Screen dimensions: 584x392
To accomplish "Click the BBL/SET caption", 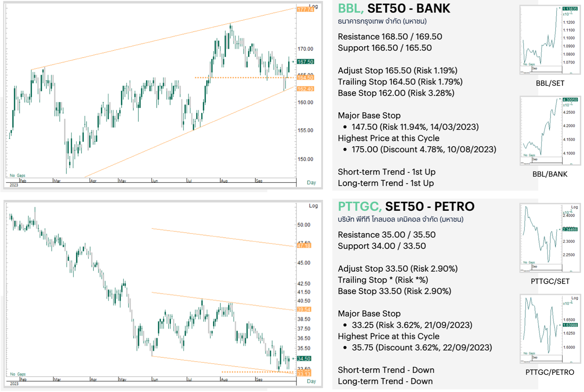I will pos(550,83).
